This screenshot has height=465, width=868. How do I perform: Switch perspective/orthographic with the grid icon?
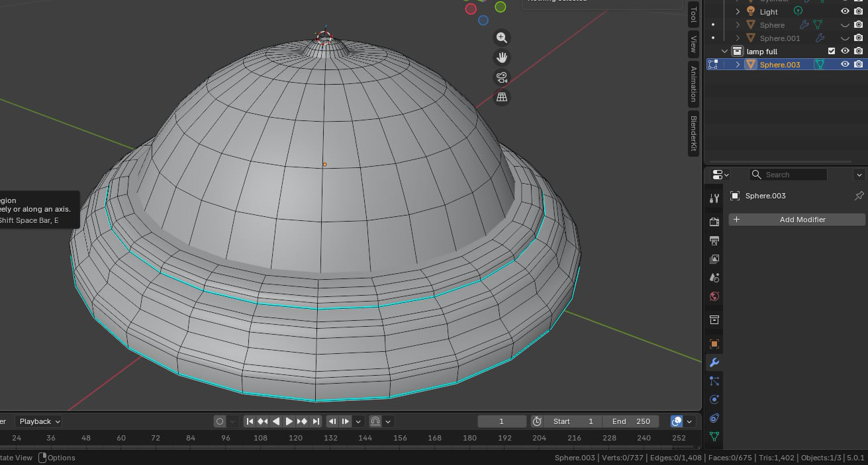tap(502, 97)
